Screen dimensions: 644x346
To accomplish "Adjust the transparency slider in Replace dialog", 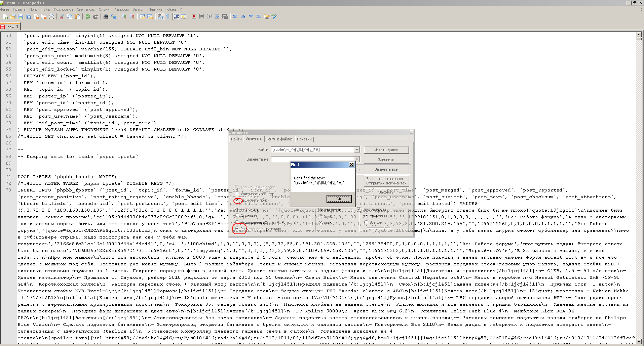I will coord(385,228).
